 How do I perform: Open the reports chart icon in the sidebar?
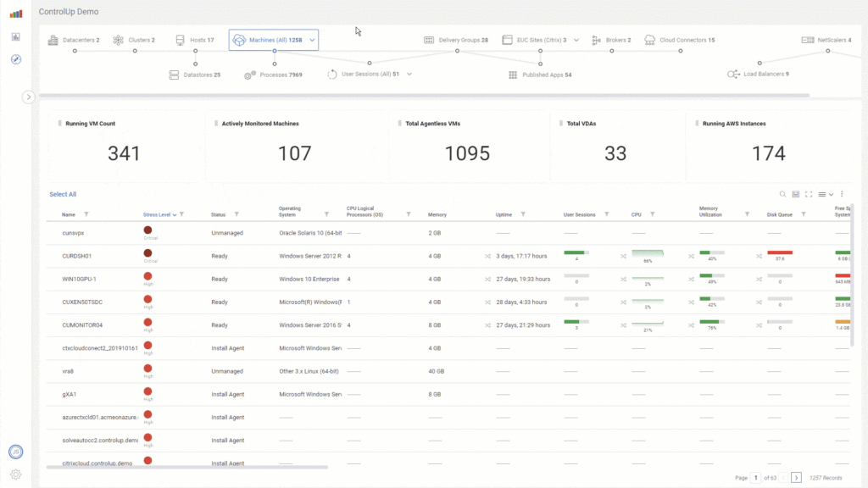click(x=16, y=36)
